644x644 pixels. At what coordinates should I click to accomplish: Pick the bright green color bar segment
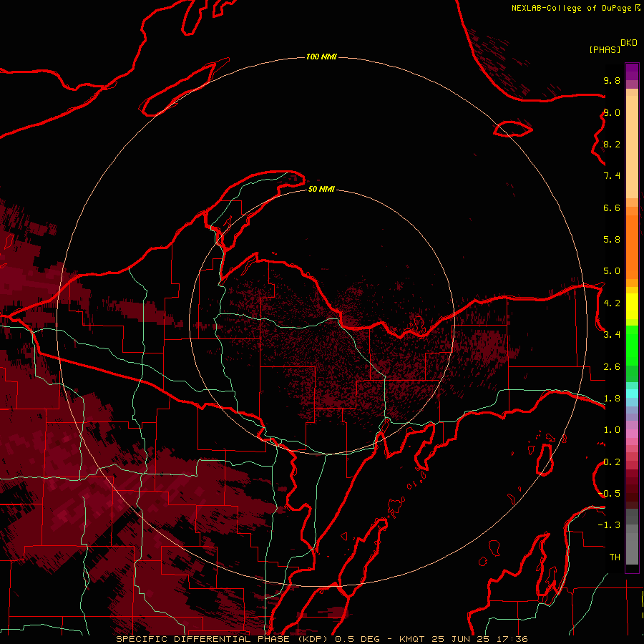[x=632, y=345]
